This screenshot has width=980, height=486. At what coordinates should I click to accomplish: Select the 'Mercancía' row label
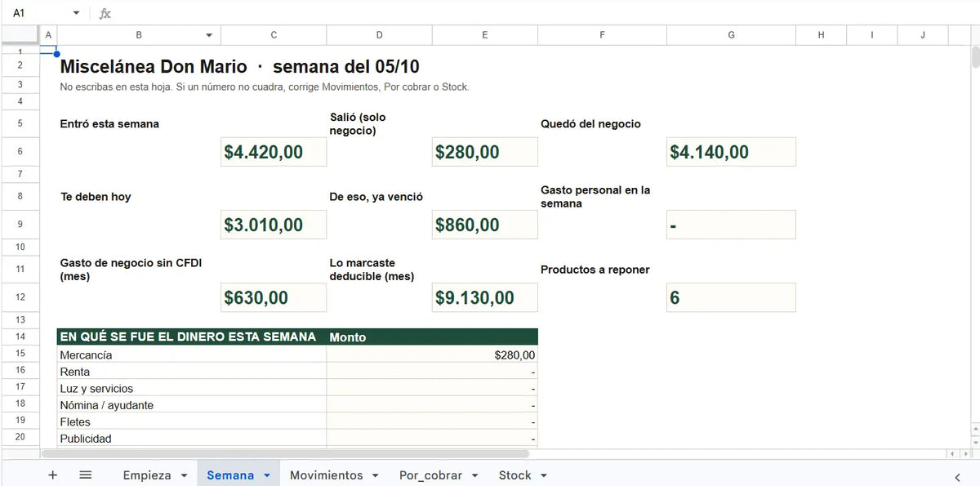point(86,355)
